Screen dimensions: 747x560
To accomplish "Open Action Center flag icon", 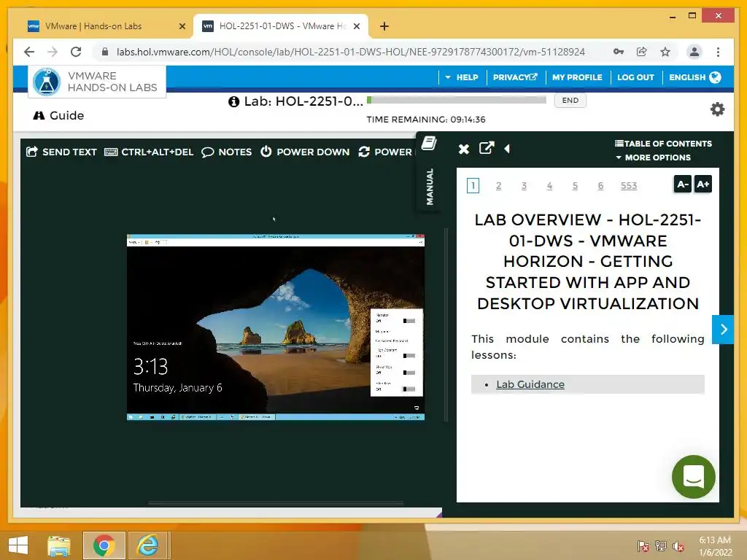I will click(643, 545).
